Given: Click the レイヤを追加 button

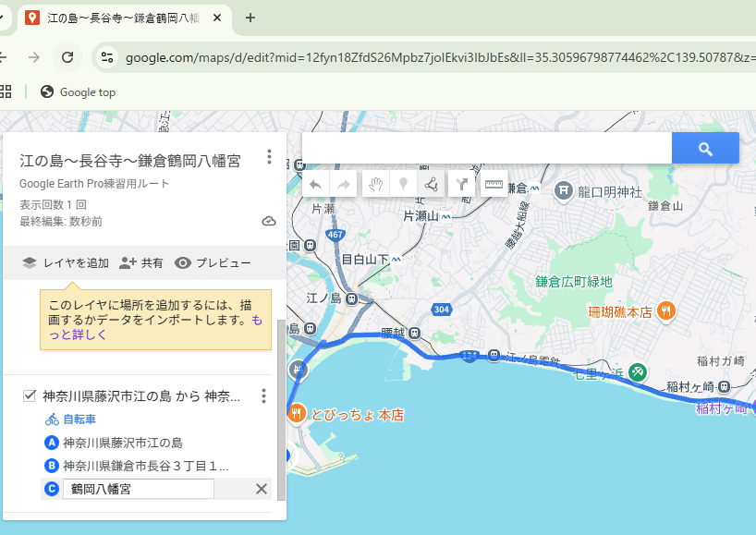Looking at the screenshot, I should (66, 263).
